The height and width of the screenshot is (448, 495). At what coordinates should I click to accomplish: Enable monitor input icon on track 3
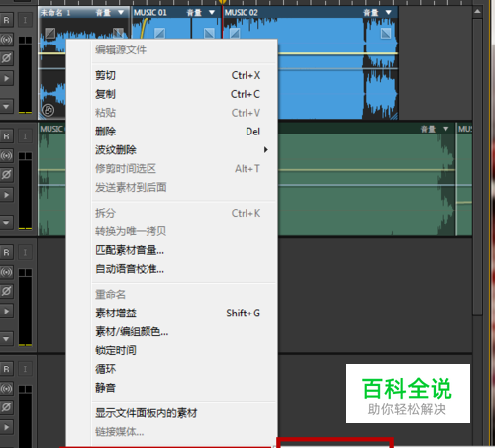pos(6,272)
